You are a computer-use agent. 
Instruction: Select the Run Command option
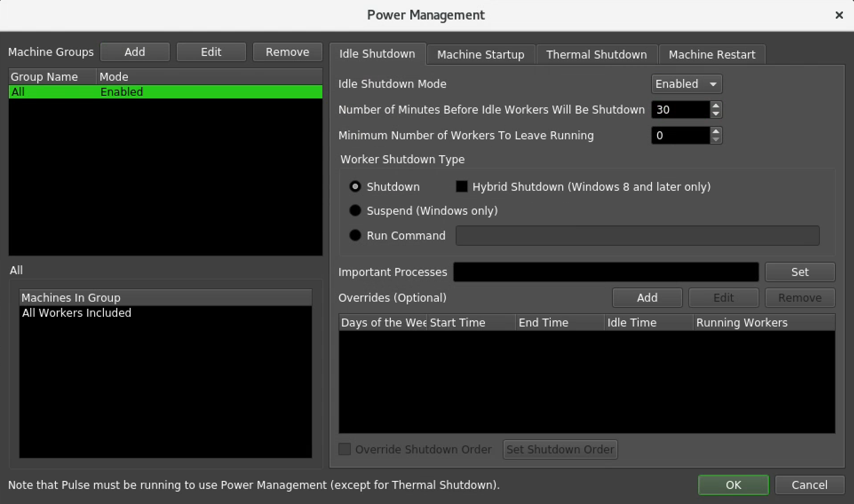(355, 235)
